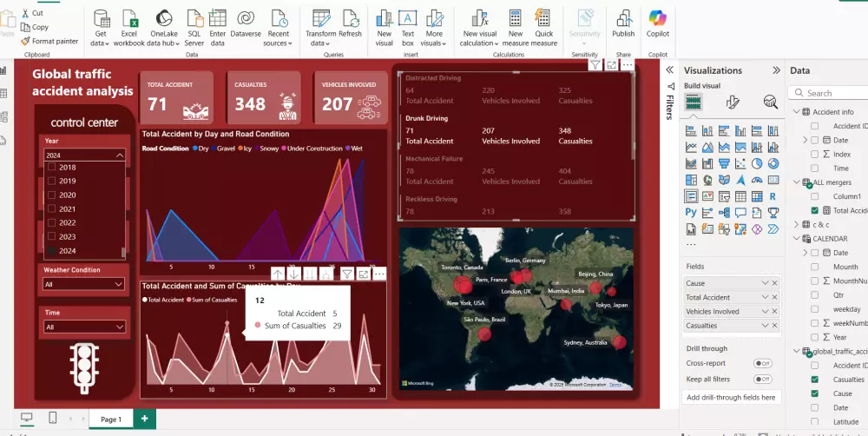Click the Refresh ribbon icon

click(350, 24)
